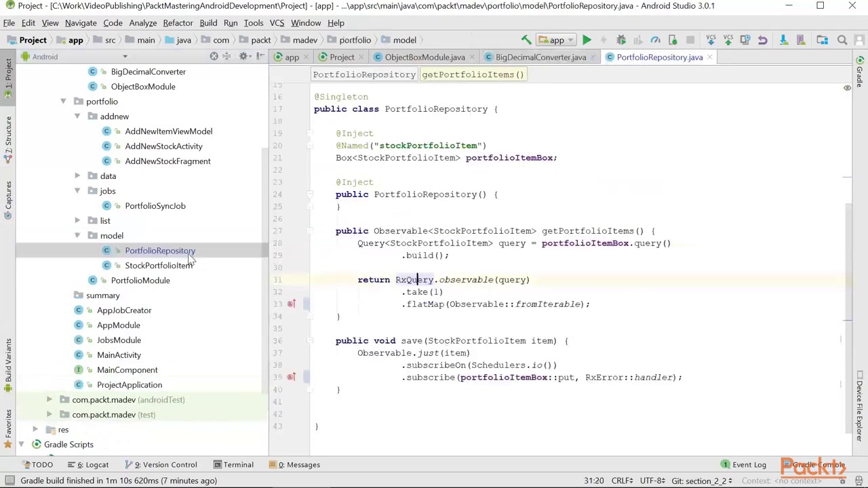The height and width of the screenshot is (488, 868).
Task: Open Event Log panel
Action: (743, 464)
